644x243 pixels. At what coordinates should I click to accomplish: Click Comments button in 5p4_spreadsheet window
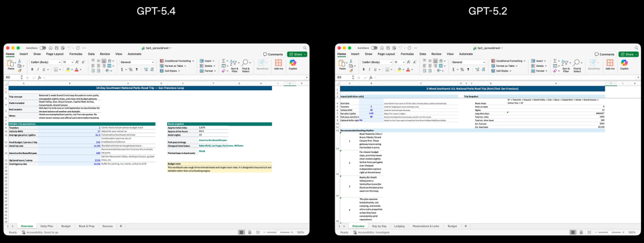(273, 54)
